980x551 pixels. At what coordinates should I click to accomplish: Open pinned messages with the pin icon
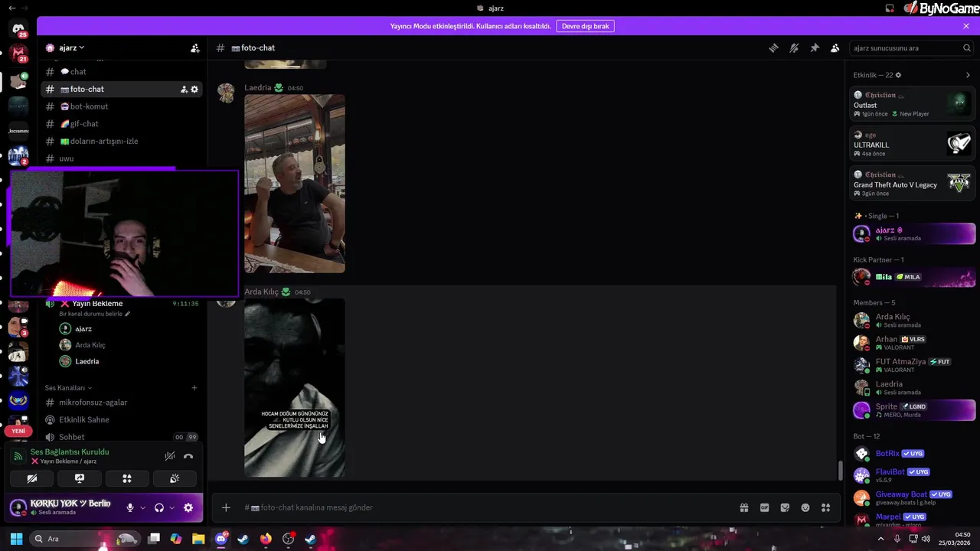[x=815, y=47]
